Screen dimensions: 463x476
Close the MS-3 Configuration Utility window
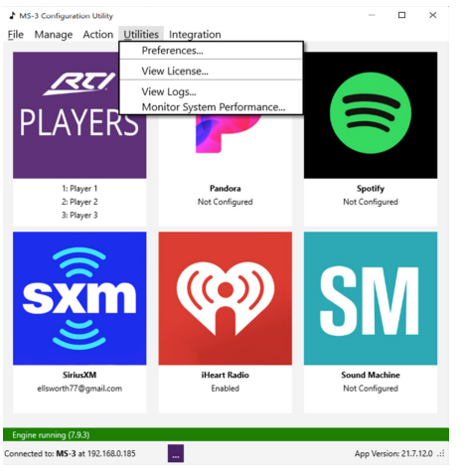(432, 15)
